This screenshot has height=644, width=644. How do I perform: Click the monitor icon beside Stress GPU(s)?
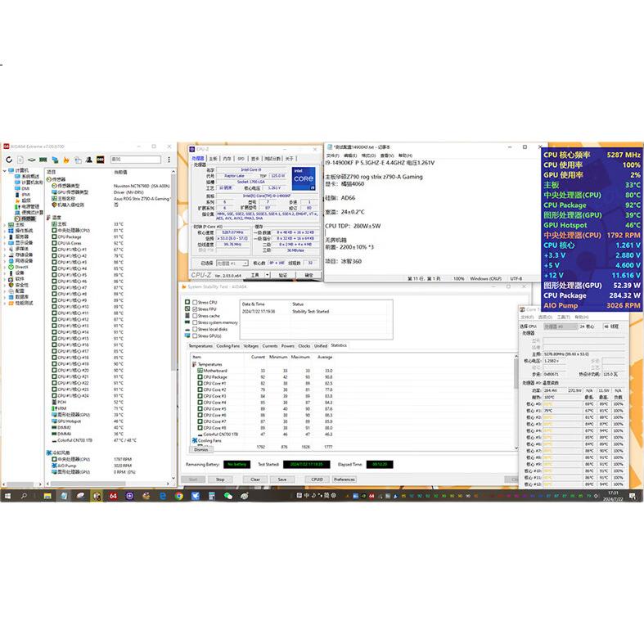tap(187, 336)
